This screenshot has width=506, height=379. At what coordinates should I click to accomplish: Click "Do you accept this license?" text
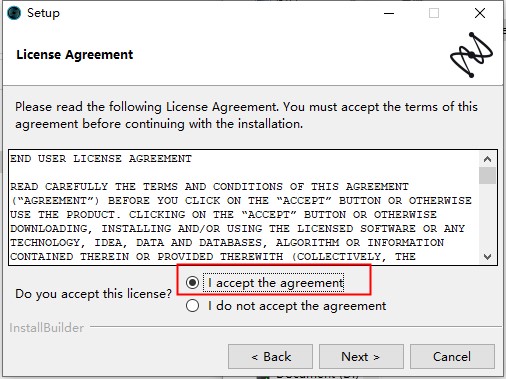(x=93, y=294)
